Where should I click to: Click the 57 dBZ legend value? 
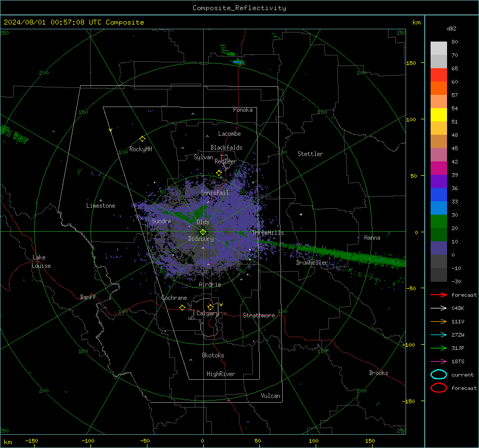(455, 95)
